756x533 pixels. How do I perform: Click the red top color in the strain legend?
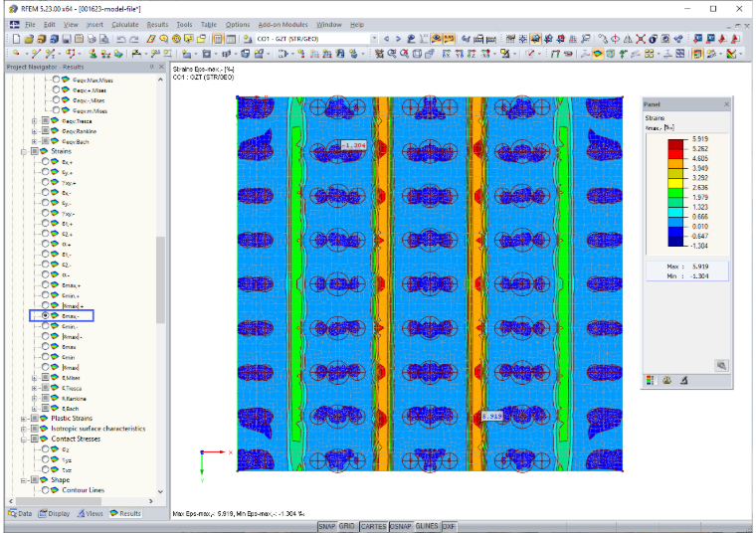tap(675, 143)
